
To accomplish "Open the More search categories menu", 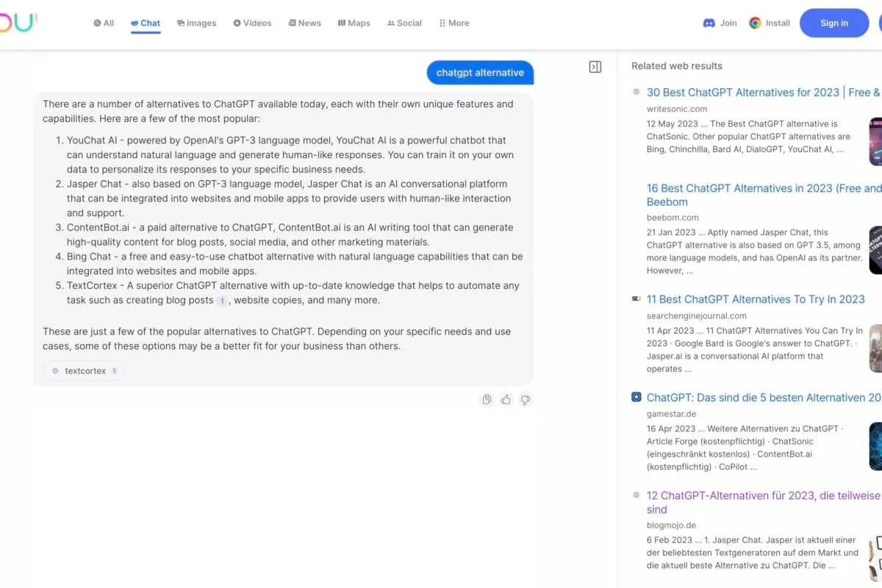I will [453, 23].
